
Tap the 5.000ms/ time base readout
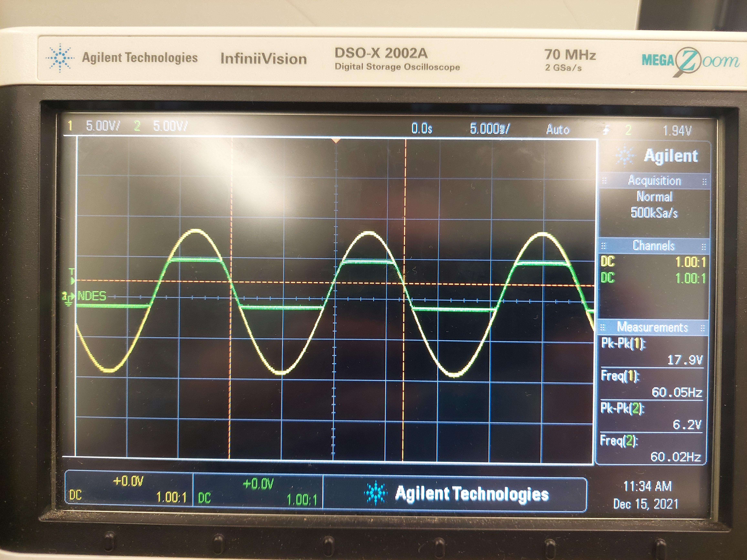[490, 129]
